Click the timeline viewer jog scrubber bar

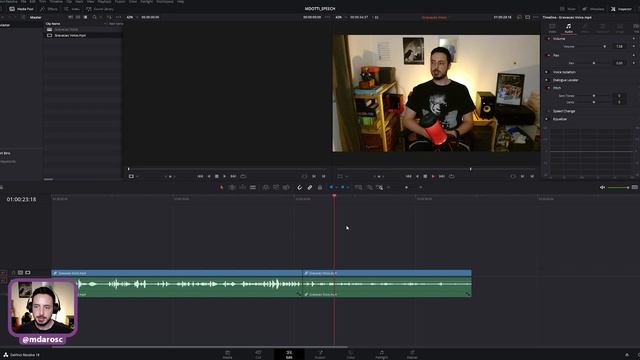[436, 169]
